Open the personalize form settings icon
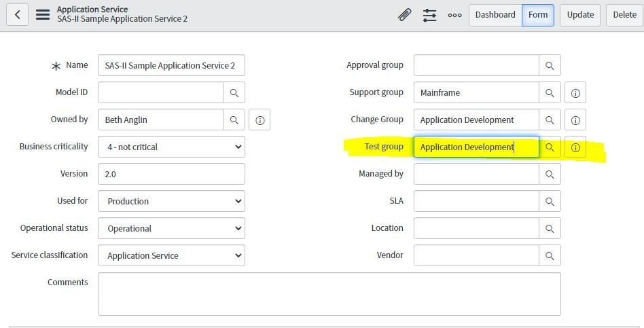The height and width of the screenshot is (328, 644). 429,15
